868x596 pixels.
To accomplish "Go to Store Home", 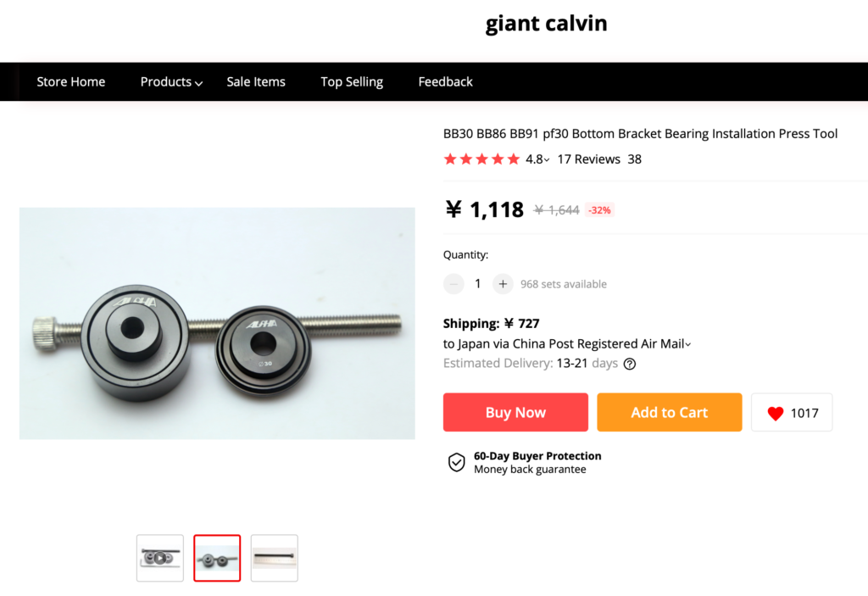I will [x=71, y=82].
